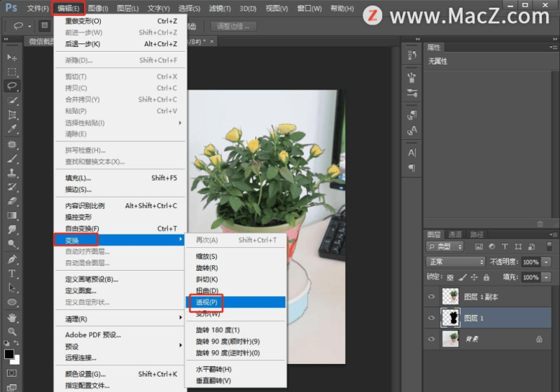
Task: Open the 滤镜(T) menu
Action: click(220, 8)
